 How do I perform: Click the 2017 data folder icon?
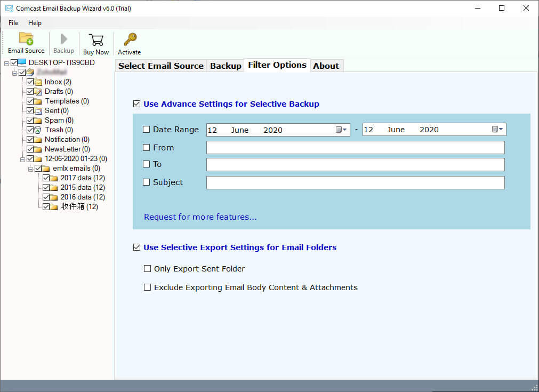click(54, 178)
